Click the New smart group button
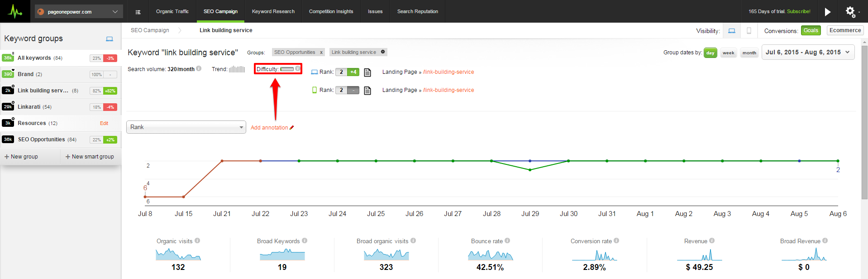The width and height of the screenshot is (868, 279). click(x=90, y=157)
